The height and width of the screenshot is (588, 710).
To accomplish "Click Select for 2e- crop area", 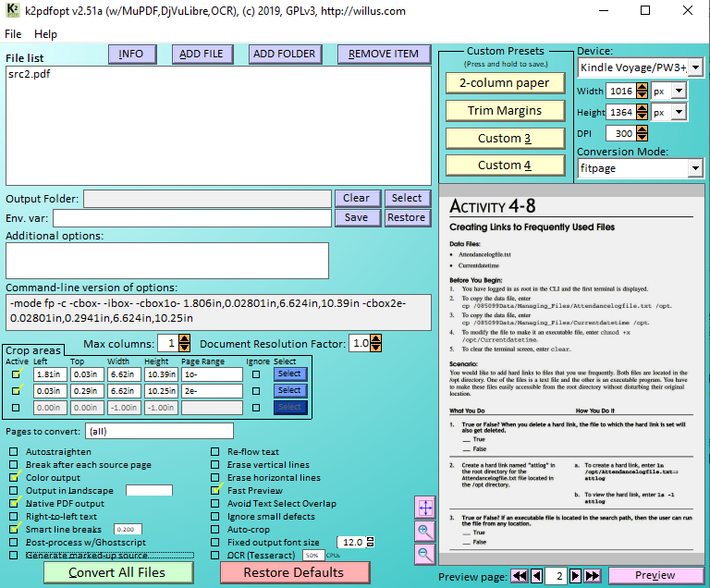I will (290, 390).
